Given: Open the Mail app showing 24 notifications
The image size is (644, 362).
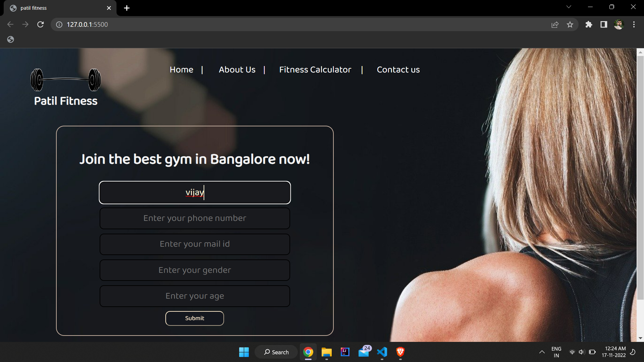Looking at the screenshot, I should click(364, 352).
